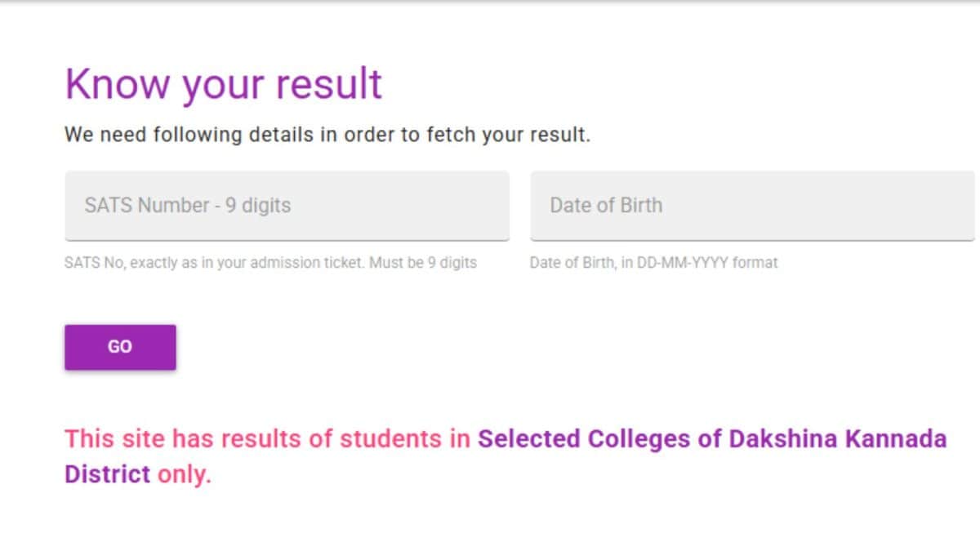Click the word "students" in pink text

point(392,438)
